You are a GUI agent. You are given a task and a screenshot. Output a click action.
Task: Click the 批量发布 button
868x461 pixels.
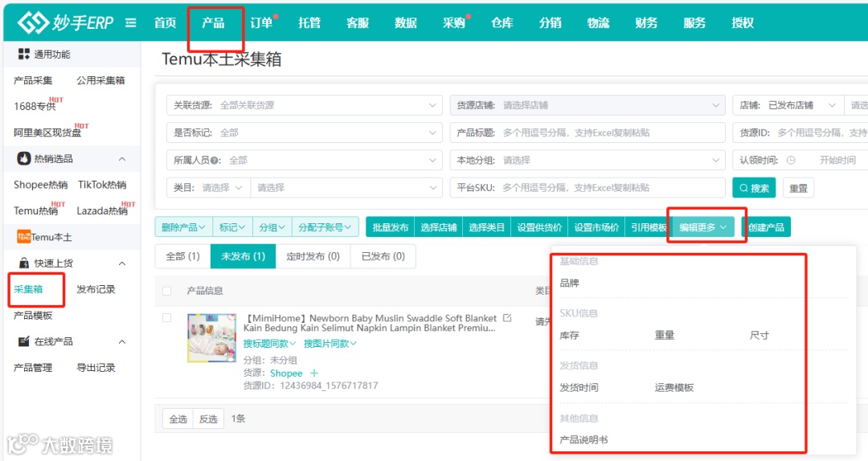pyautogui.click(x=391, y=227)
